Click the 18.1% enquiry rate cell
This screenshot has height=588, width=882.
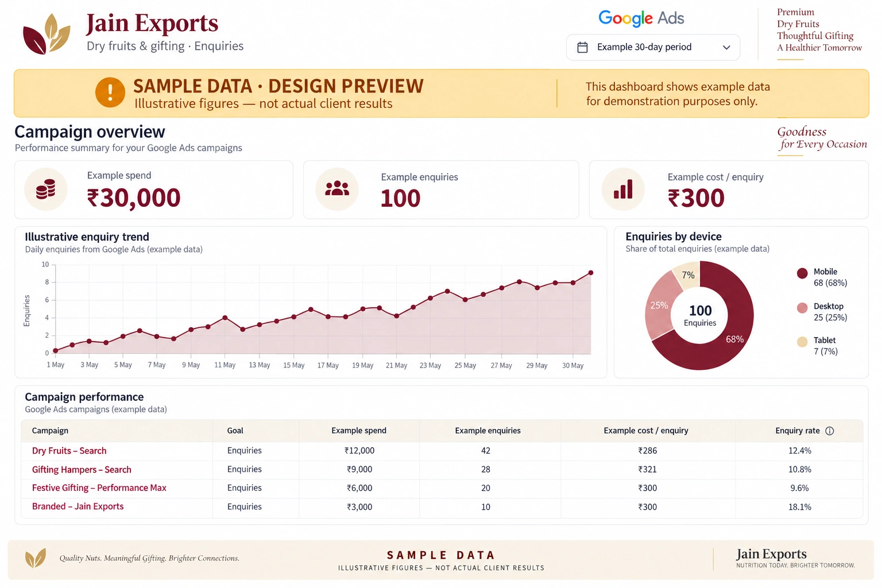tap(800, 507)
